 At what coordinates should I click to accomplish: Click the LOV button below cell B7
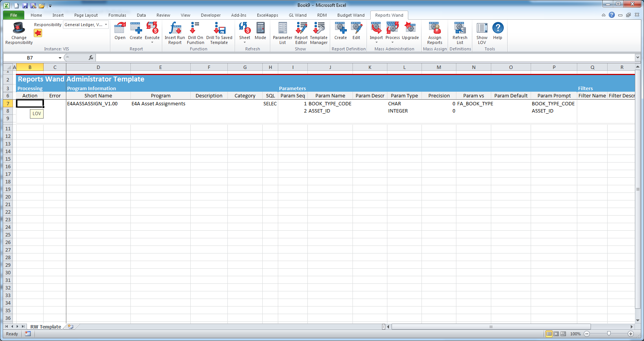click(37, 114)
